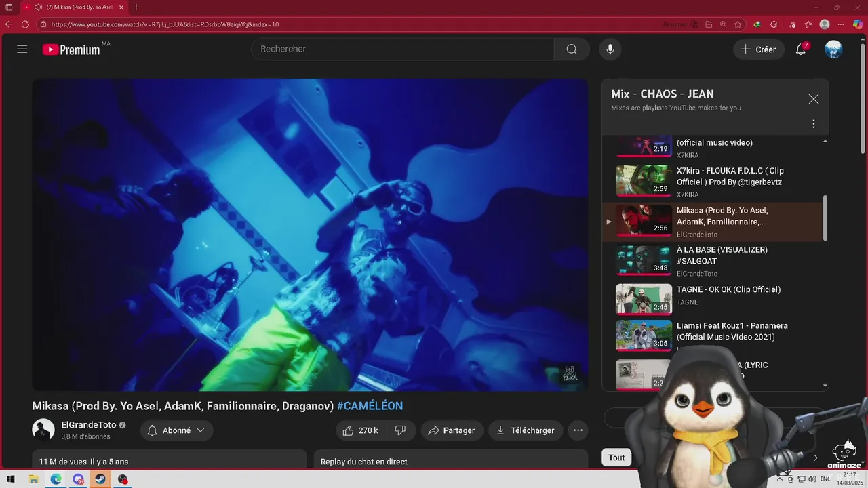Image resolution: width=868 pixels, height=488 pixels.
Task: Open the volume tray icon
Action: pos(812,479)
